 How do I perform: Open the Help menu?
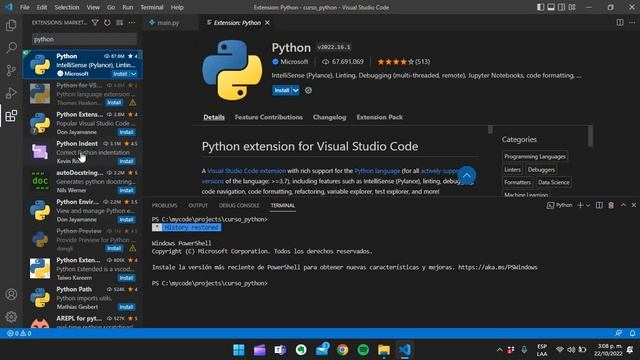click(x=177, y=7)
